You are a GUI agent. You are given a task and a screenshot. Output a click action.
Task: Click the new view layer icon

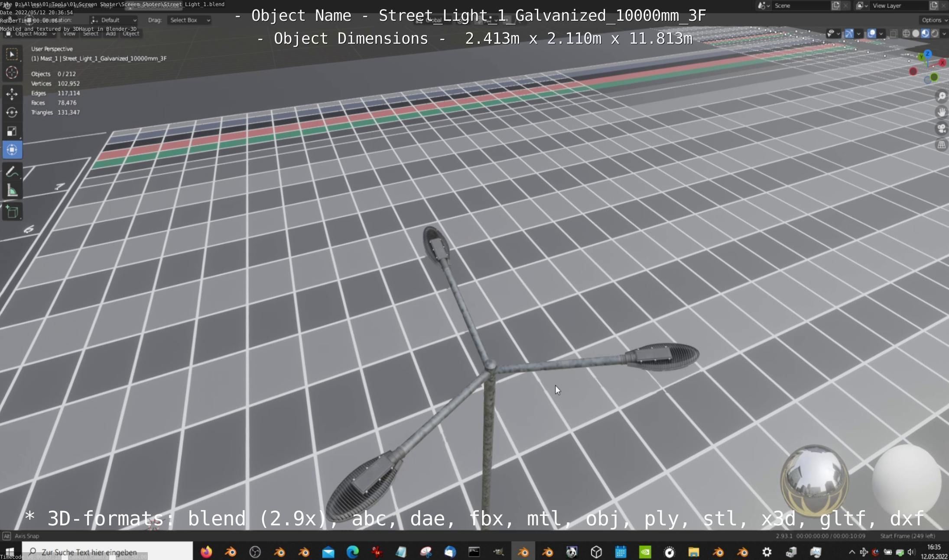(934, 6)
